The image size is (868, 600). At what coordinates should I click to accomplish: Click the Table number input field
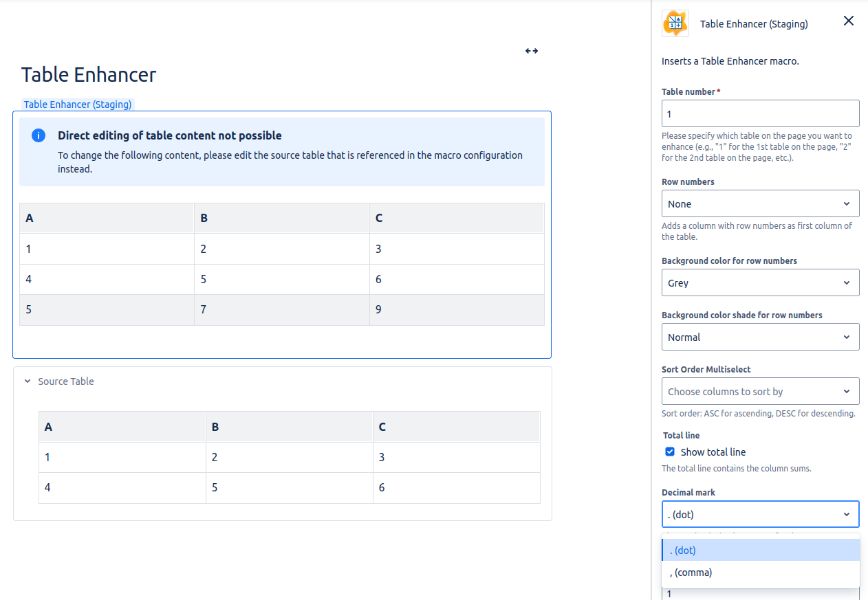(760, 113)
